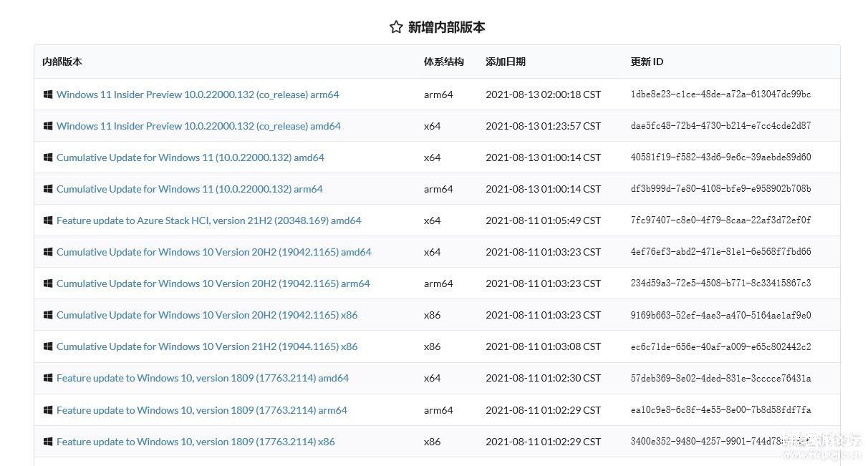
Task: Click x64 cell in Azure Stack HCI row
Action: tap(433, 220)
